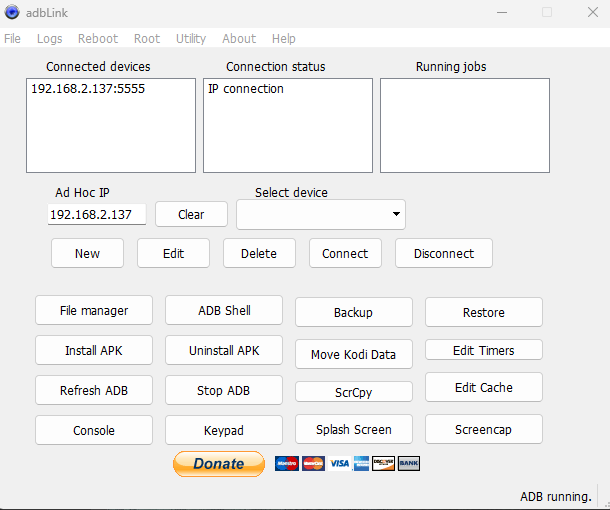This screenshot has height=510, width=610.
Task: Open the File manager
Action: pos(94,311)
